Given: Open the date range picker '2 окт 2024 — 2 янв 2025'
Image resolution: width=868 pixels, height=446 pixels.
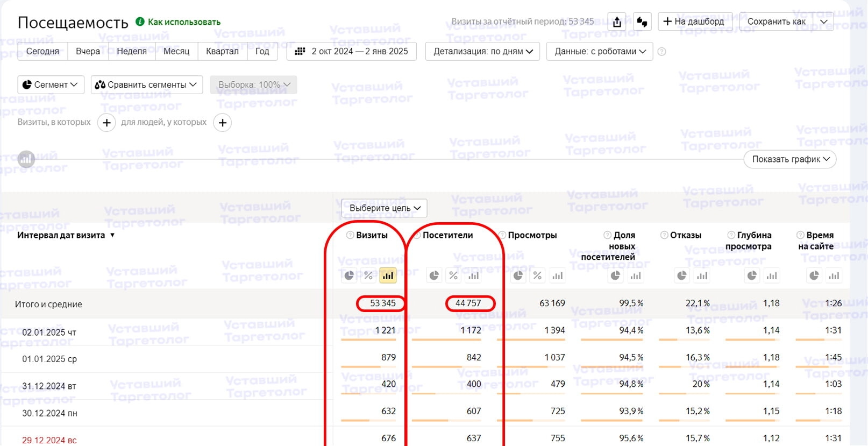Looking at the screenshot, I should coord(352,52).
